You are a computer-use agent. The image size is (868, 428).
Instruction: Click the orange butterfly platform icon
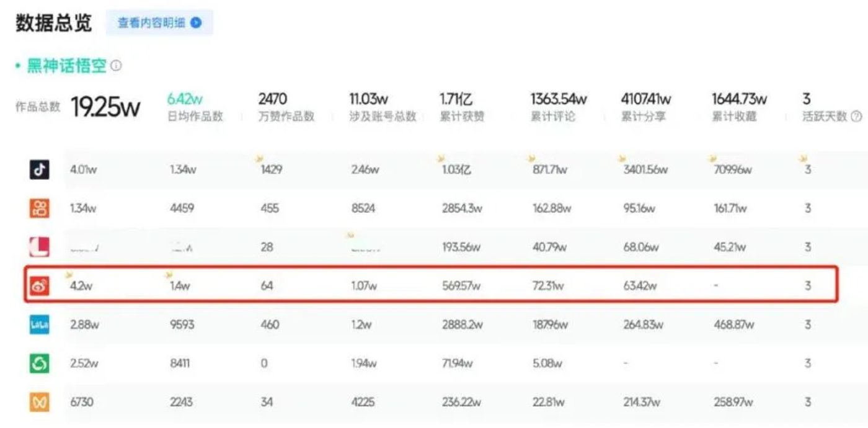(40, 402)
